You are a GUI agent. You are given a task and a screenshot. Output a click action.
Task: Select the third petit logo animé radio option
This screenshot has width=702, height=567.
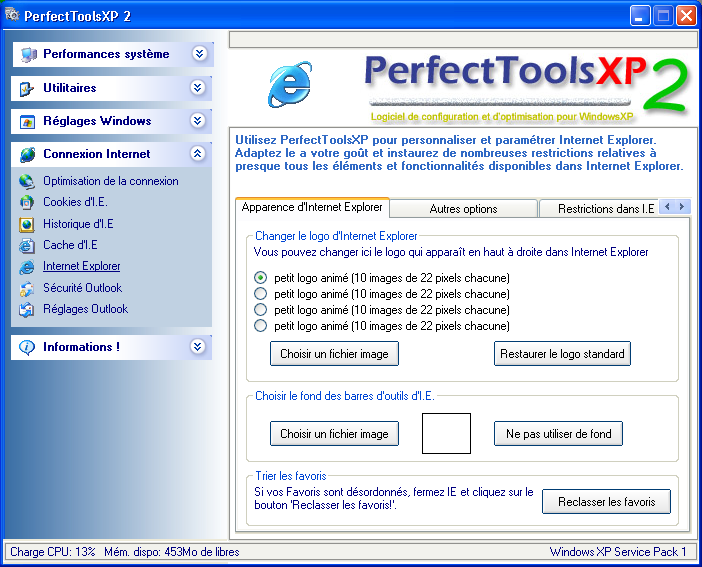tap(261, 309)
